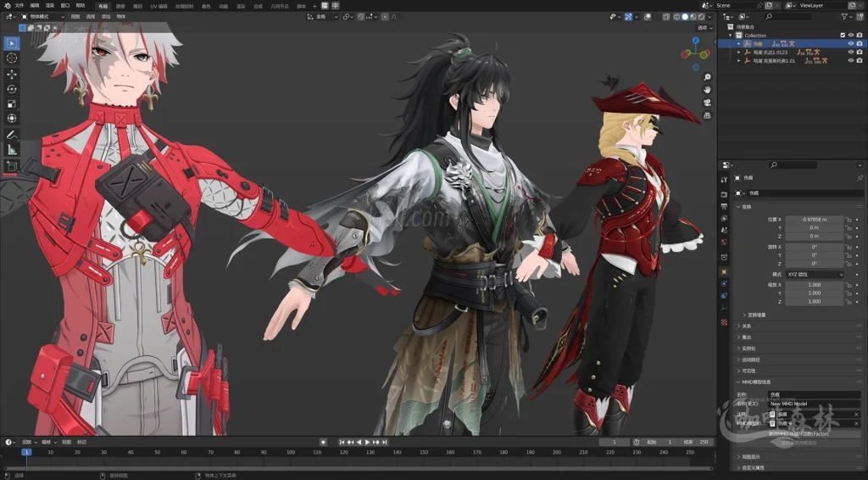Expand the 1.0123 armature row in outliner
868x480 pixels.
tap(738, 52)
